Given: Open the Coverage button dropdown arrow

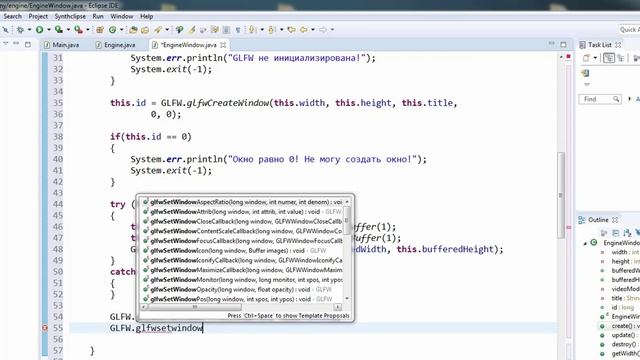Looking at the screenshot, I should [68, 29].
